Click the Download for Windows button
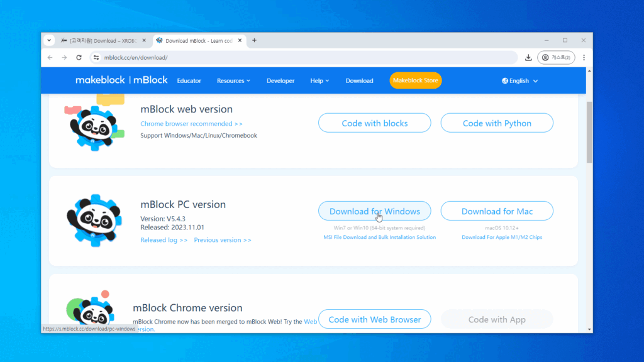644x362 pixels. tap(374, 211)
